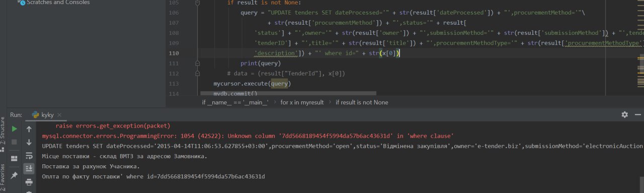This screenshot has height=193, width=644.
Task: Place cursor on mycursor.execute(query) line
Action: [252, 84]
